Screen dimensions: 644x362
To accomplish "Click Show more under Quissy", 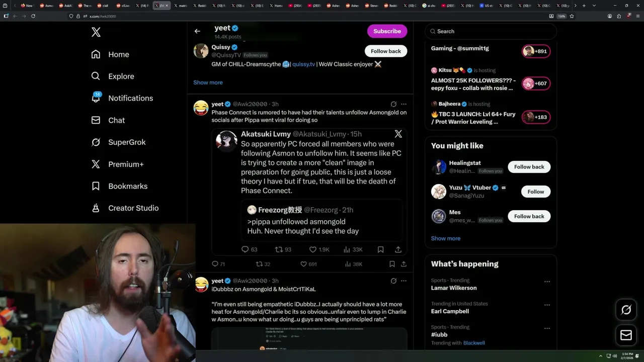I will coord(208,82).
